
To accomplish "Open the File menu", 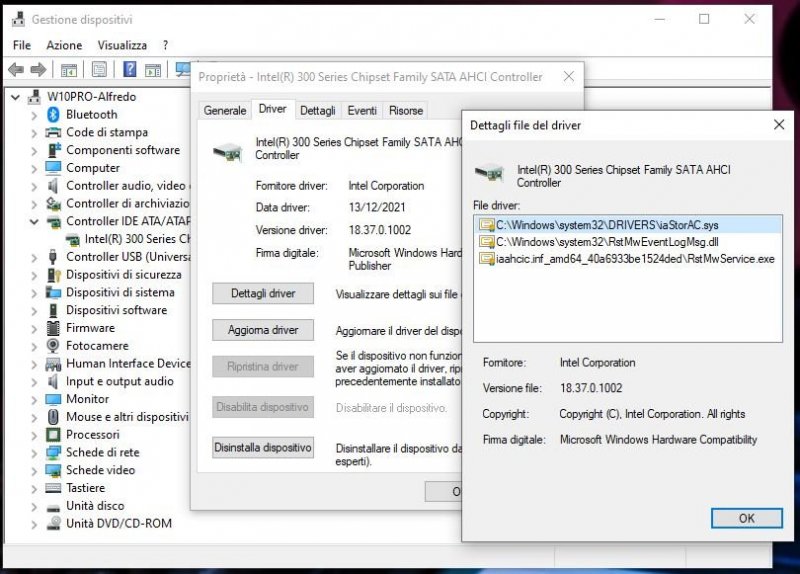I will tap(21, 45).
